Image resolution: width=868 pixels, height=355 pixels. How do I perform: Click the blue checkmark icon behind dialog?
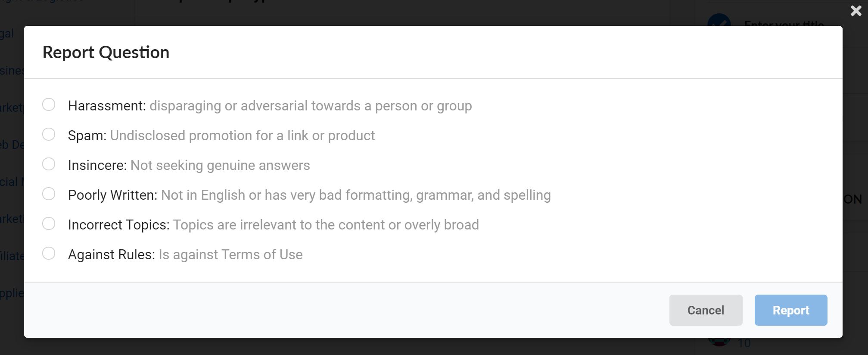(719, 20)
